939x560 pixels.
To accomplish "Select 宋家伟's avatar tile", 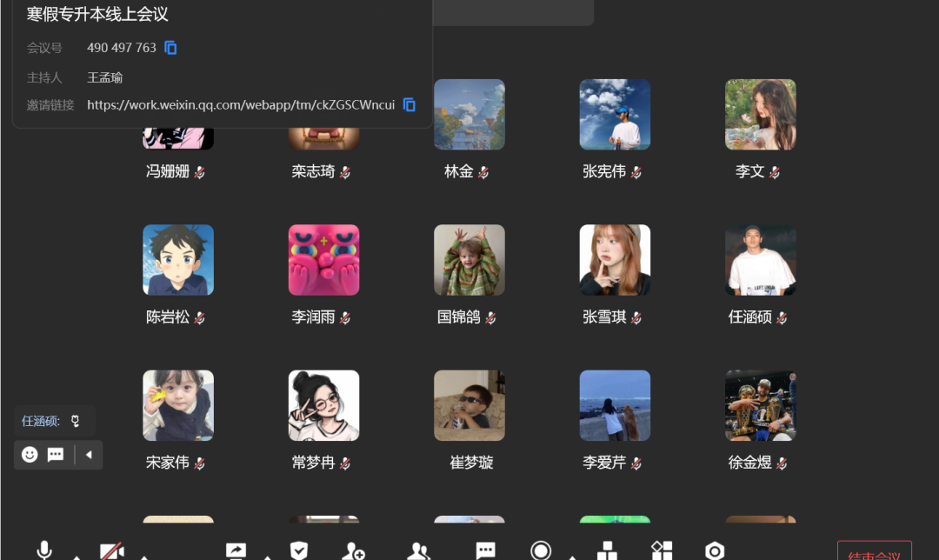I will click(x=178, y=405).
